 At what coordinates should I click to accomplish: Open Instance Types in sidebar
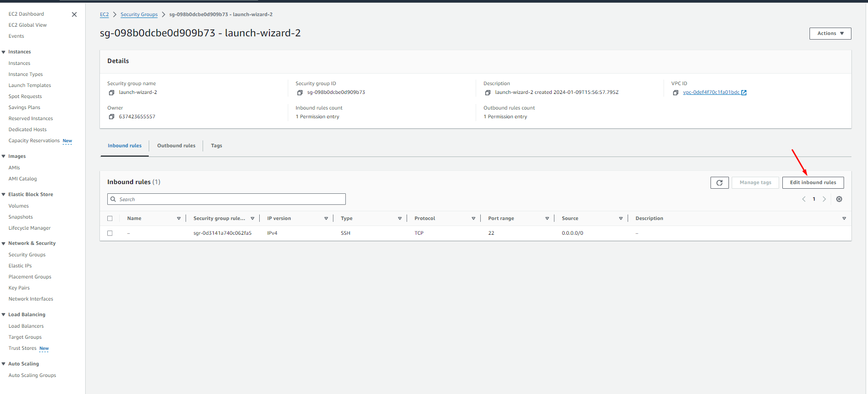pyautogui.click(x=25, y=75)
